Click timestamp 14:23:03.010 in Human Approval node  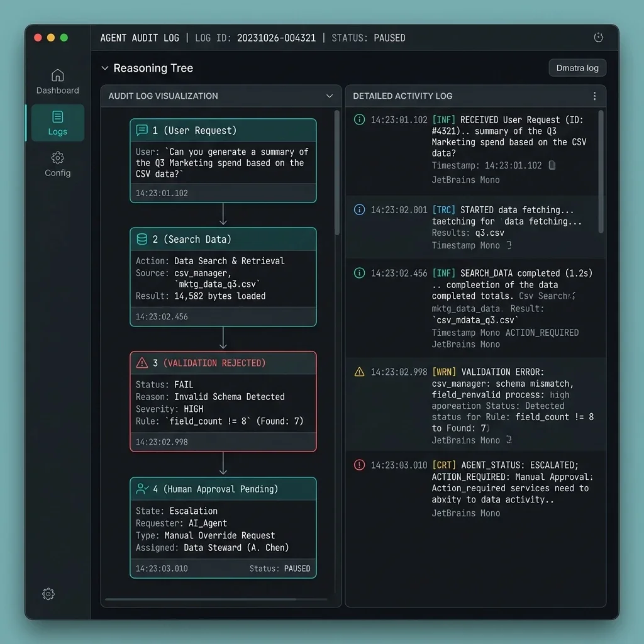pos(162,569)
